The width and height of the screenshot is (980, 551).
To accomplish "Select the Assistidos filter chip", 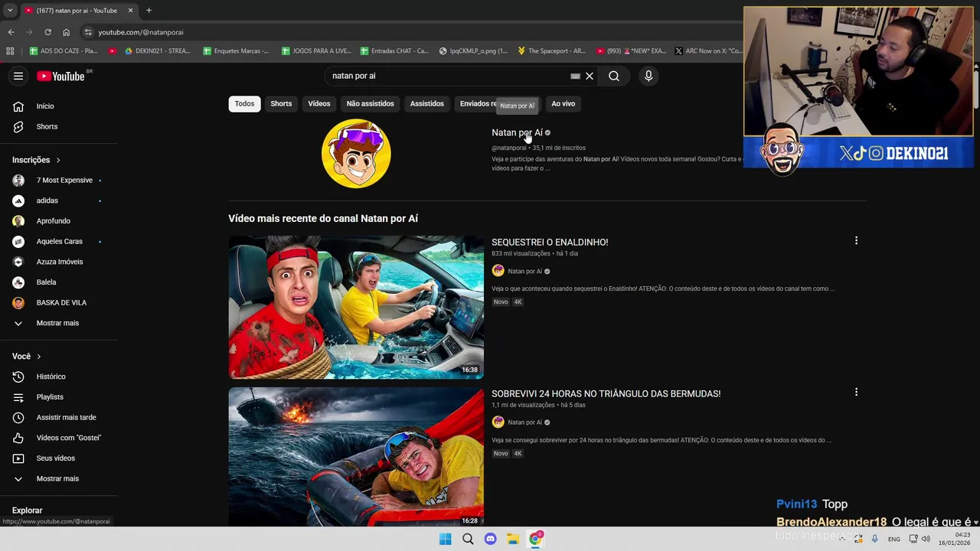I will [426, 104].
